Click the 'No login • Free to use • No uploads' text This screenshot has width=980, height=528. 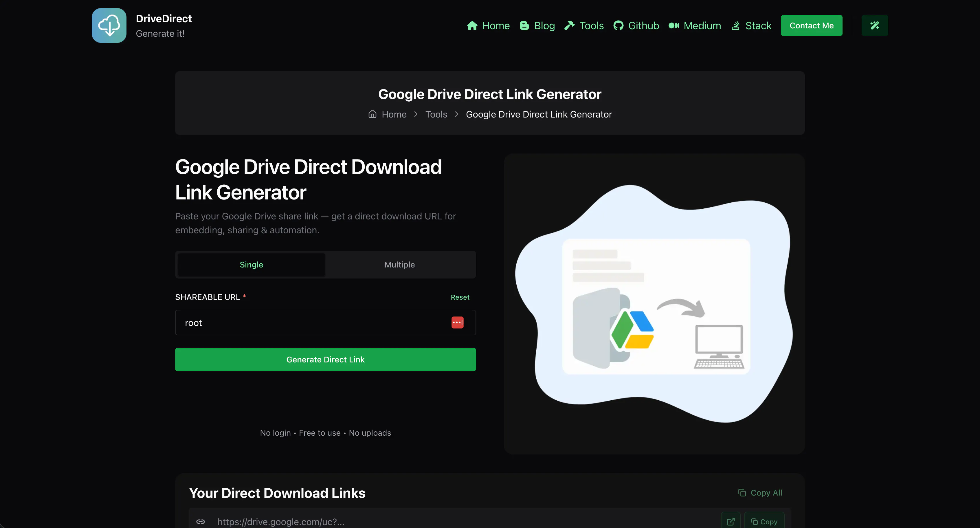click(325, 433)
